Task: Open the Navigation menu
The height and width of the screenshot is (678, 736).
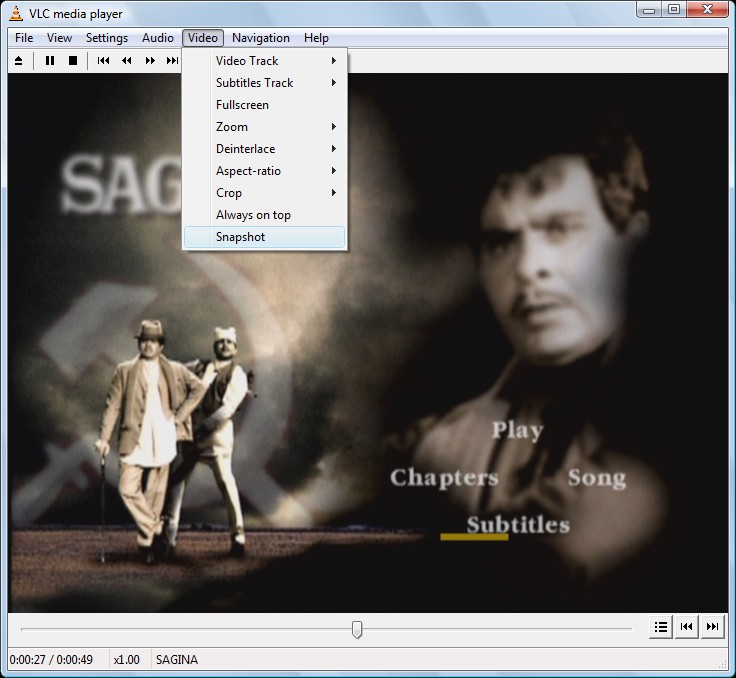Action: (x=261, y=38)
